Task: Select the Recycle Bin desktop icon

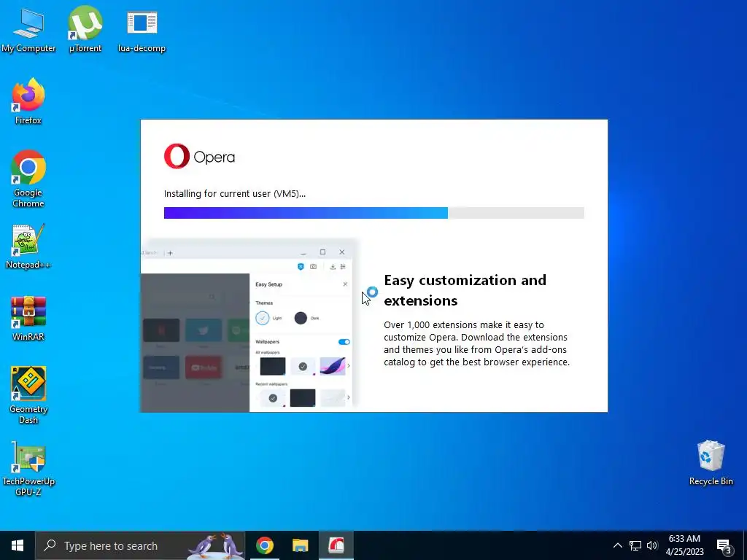Action: (x=711, y=463)
